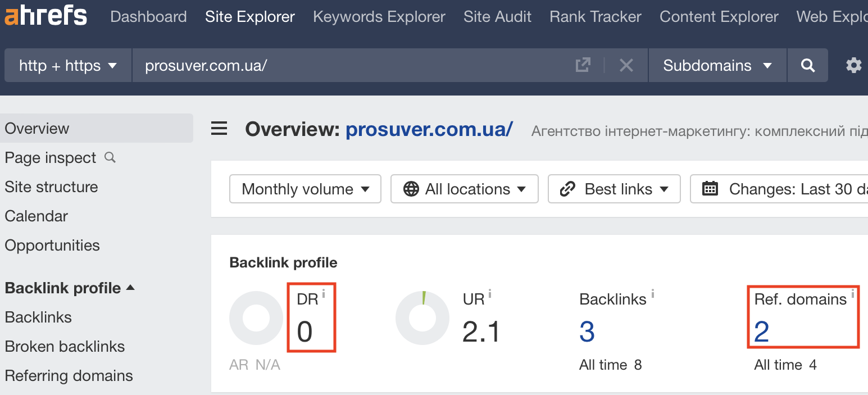
Task: Click the info icon next to Backlinks
Action: click(x=652, y=293)
